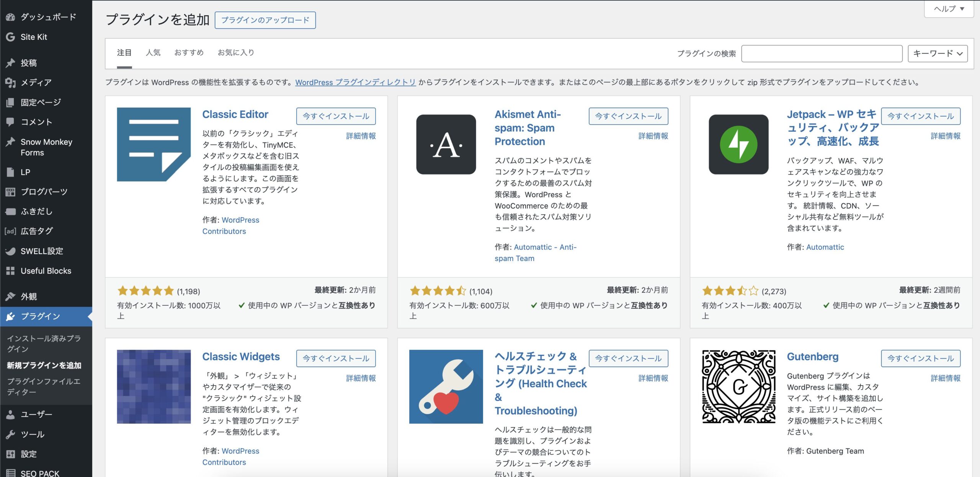
Task: Install Jetpack with 今すぐインストール
Action: [921, 116]
